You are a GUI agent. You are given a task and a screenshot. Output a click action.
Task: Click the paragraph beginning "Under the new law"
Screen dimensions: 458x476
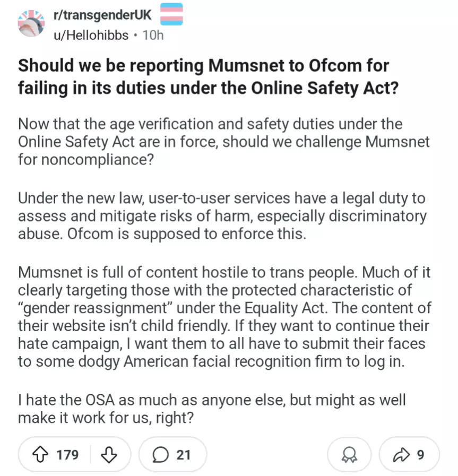pyautogui.click(x=222, y=216)
